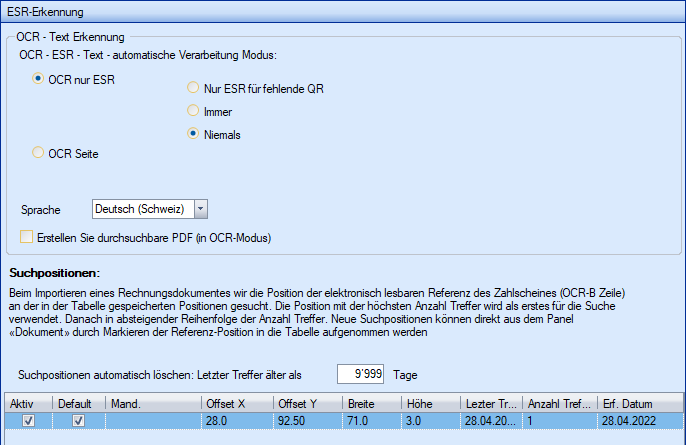Click the Höhe column header

431,403
